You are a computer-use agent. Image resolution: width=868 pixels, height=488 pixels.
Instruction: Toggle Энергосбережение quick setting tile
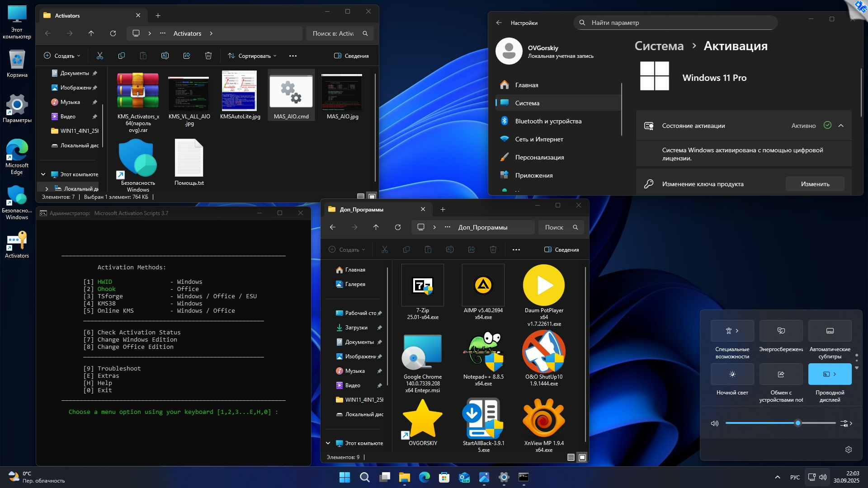coord(781,331)
